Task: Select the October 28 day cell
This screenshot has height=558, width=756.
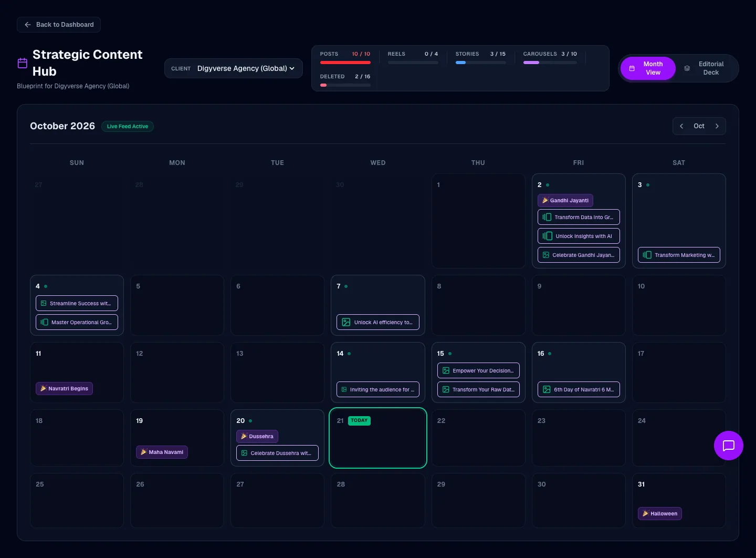Action: pos(378,500)
